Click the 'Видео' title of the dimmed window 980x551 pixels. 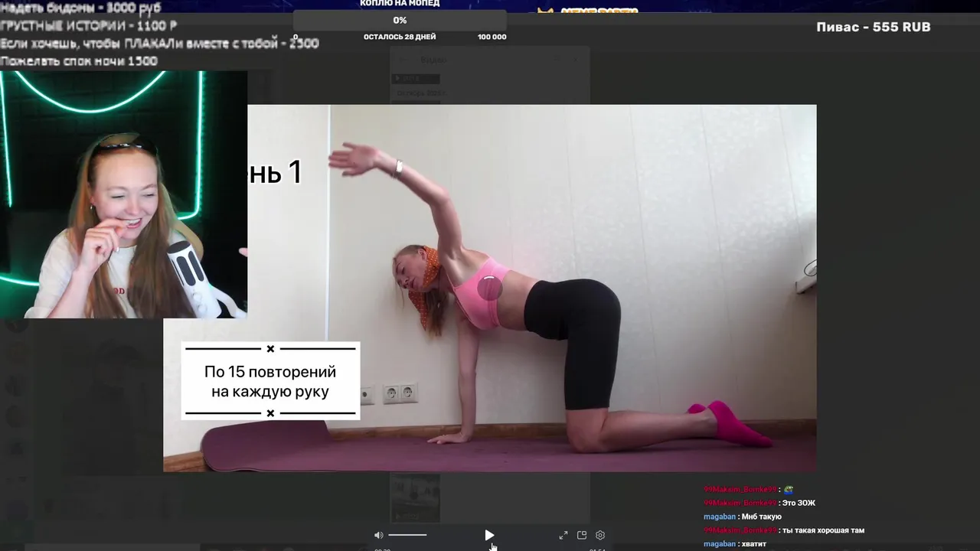click(x=433, y=60)
